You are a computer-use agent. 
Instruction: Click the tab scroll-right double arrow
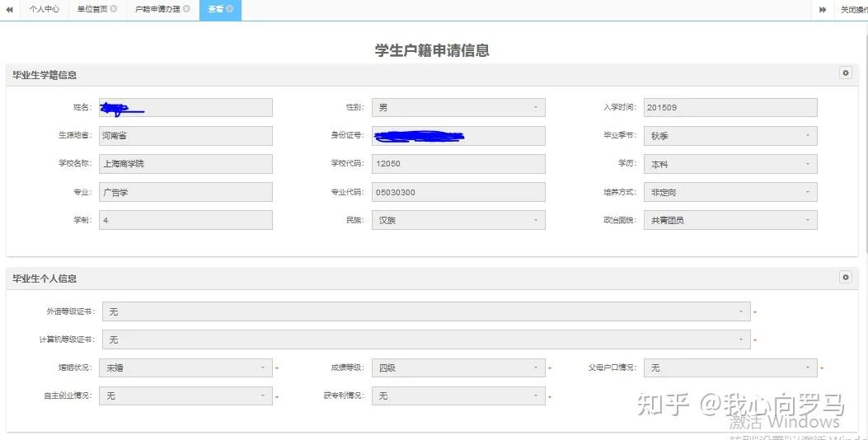pyautogui.click(x=823, y=9)
